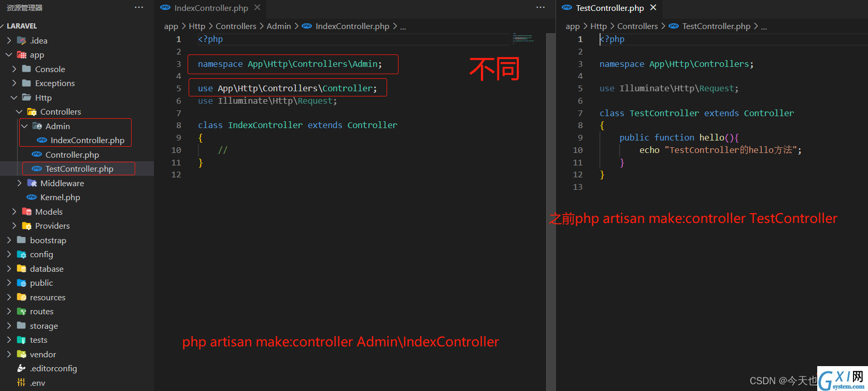Image resolution: width=868 pixels, height=391 pixels.
Task: Click the app folder icon
Action: (x=21, y=54)
